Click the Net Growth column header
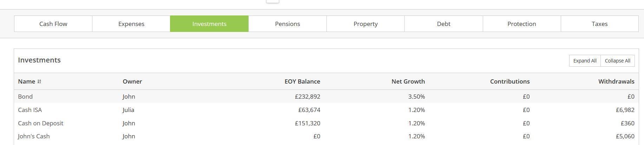Screen dimensions: 644x145 (408, 81)
